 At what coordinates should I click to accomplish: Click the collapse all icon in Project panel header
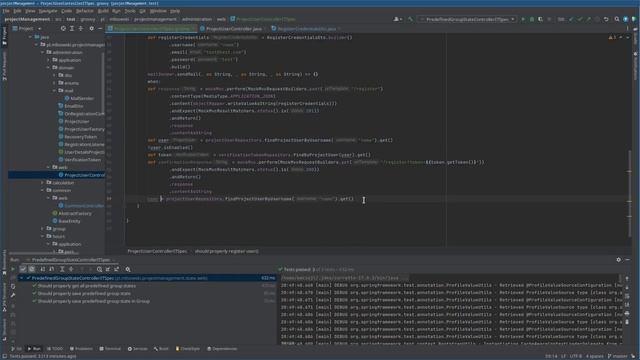pos(81,29)
